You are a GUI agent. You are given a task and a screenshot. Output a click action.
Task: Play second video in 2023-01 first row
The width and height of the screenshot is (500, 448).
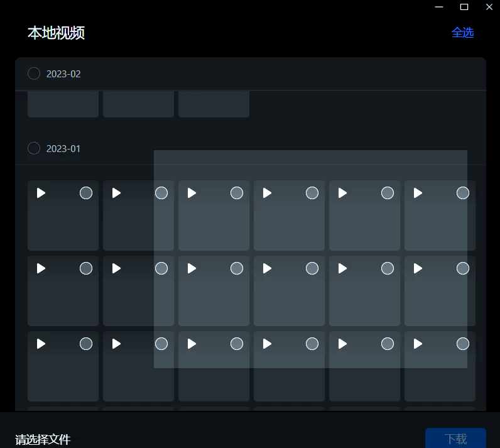(x=116, y=193)
